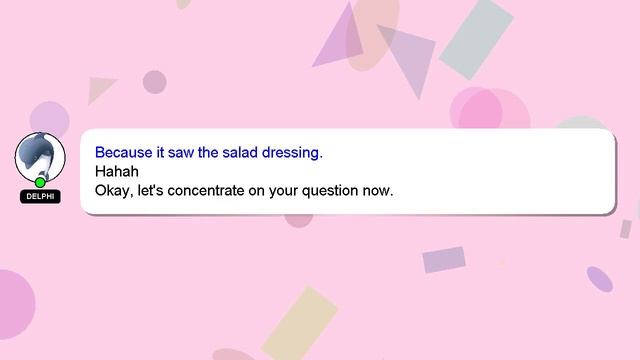
Task: Click the overlapping bright pink circles
Action: pos(489,109)
